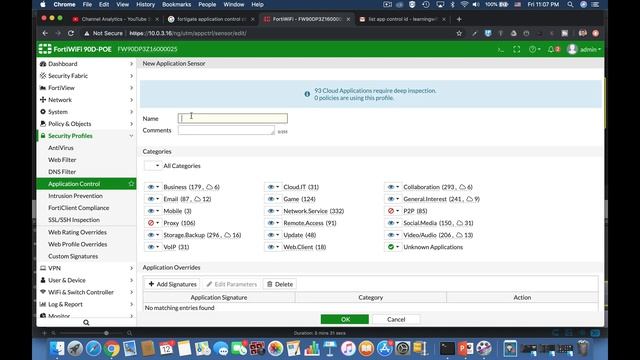Click the volume icon in menu bar
The width and height of the screenshot is (640, 360).
coord(476,4)
